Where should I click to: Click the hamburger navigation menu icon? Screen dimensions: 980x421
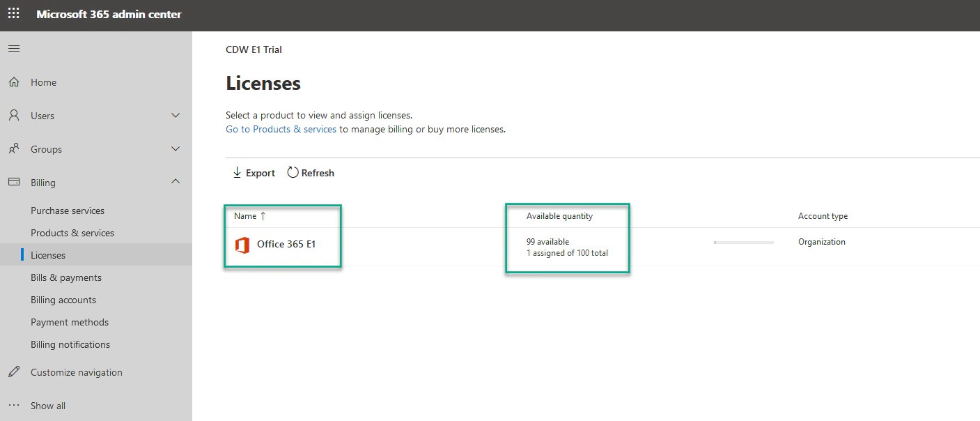tap(13, 48)
